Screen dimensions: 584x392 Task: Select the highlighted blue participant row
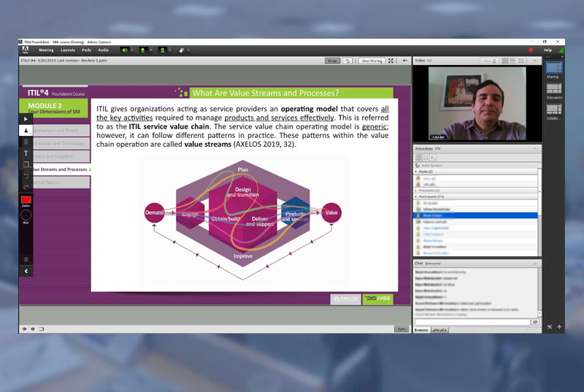click(476, 215)
